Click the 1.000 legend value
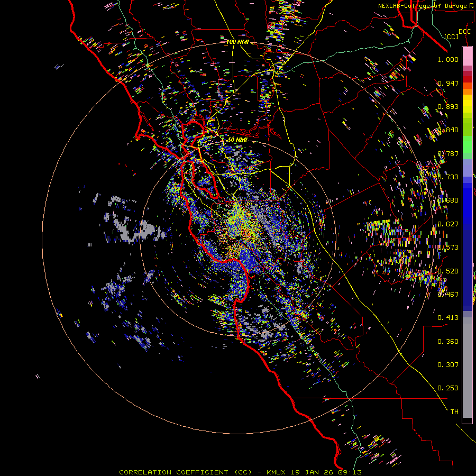 [x=448, y=59]
